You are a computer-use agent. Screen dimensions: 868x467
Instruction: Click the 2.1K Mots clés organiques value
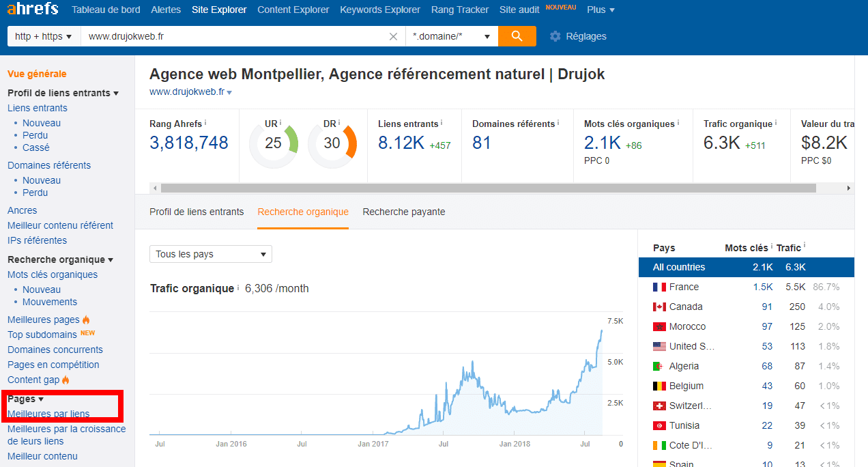603,143
